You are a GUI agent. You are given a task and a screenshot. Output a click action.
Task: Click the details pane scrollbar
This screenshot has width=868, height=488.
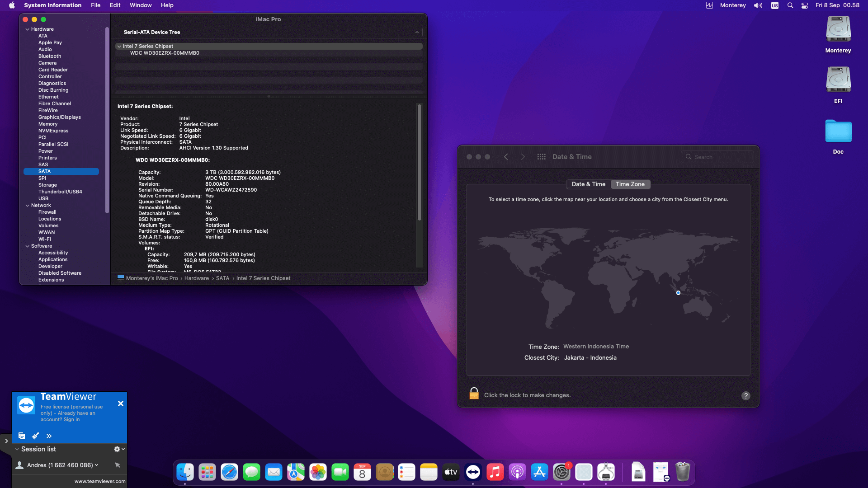(x=420, y=163)
